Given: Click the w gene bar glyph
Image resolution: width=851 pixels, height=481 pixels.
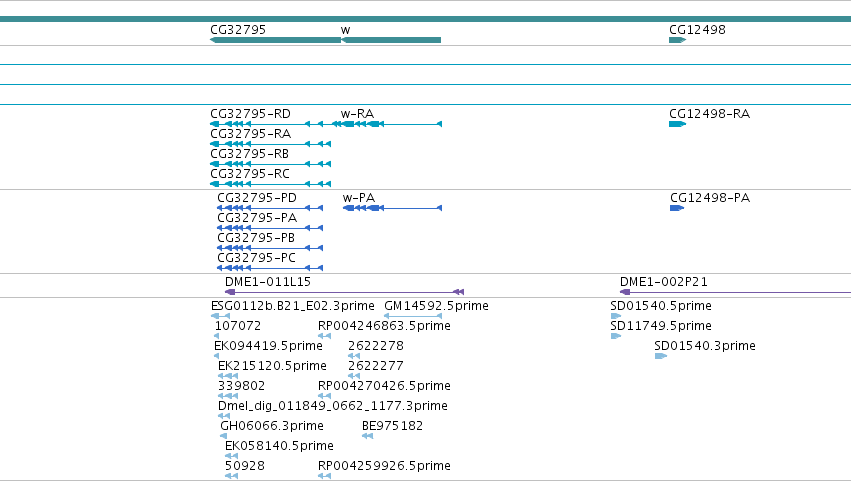Looking at the screenshot, I should pos(391,40).
